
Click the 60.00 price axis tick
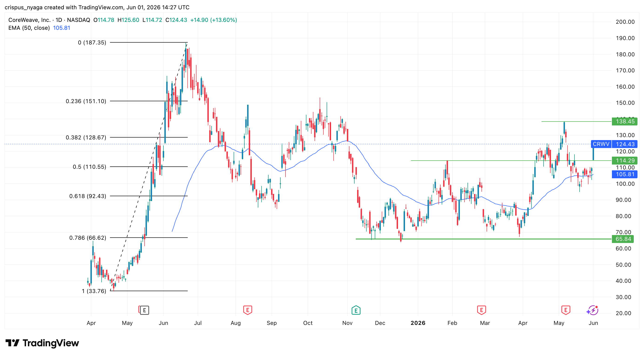(x=624, y=248)
